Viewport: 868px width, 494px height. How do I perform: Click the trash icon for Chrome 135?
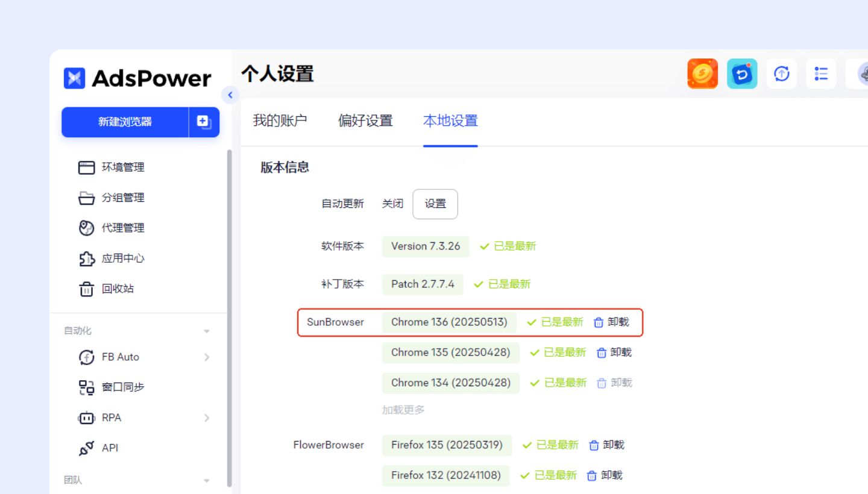pos(602,352)
